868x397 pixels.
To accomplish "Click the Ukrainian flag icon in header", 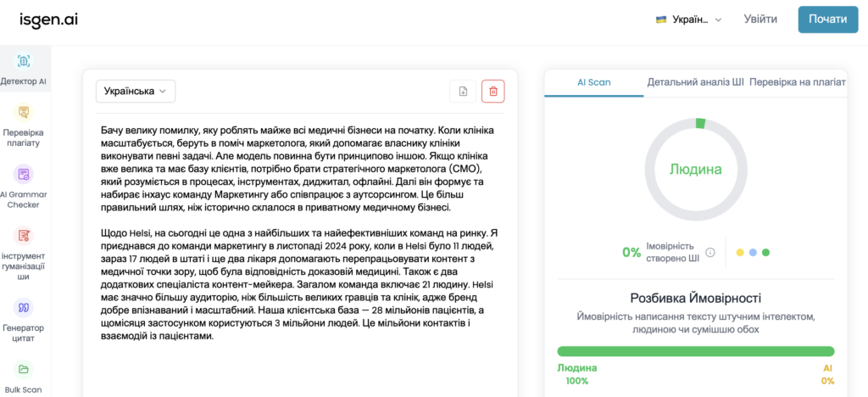I will 661,20.
